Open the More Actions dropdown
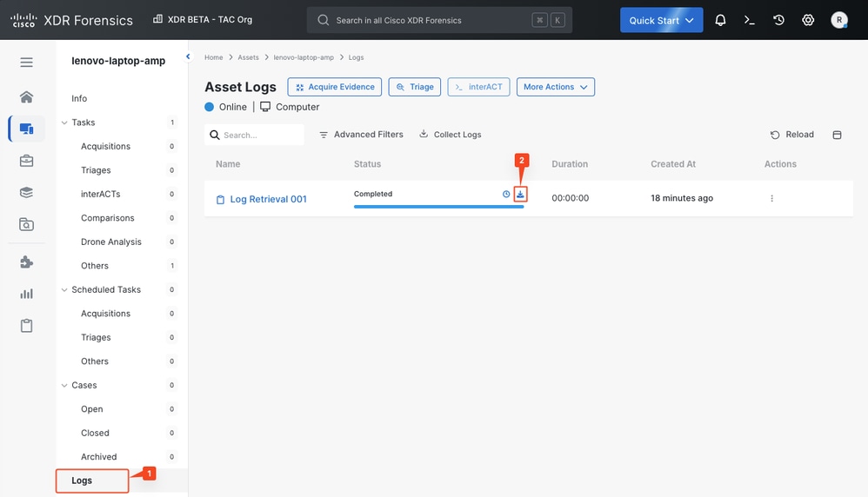This screenshot has height=497, width=868. coord(555,87)
